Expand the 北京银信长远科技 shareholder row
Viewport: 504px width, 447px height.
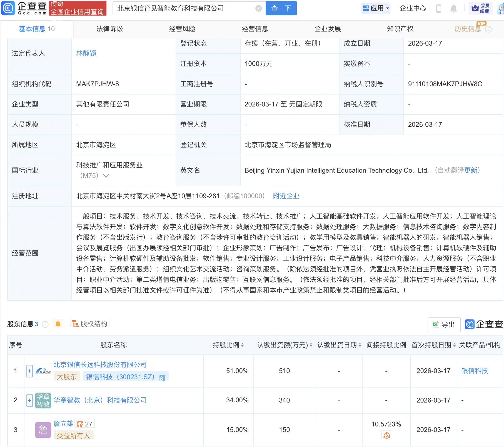coord(29,371)
